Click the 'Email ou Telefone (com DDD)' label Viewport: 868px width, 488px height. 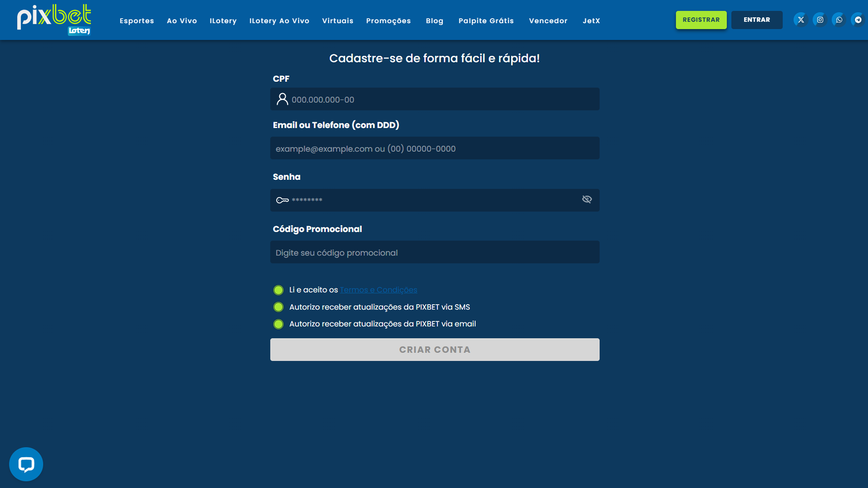336,125
